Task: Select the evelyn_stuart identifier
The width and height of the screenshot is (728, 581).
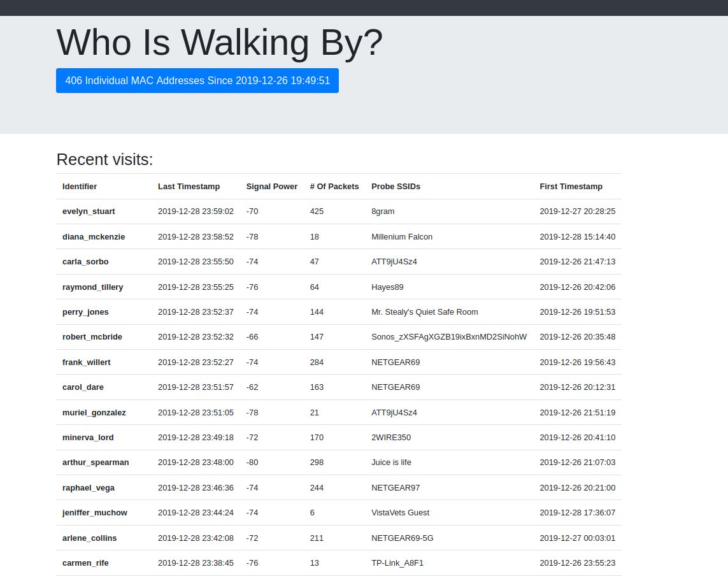Action: (x=89, y=212)
